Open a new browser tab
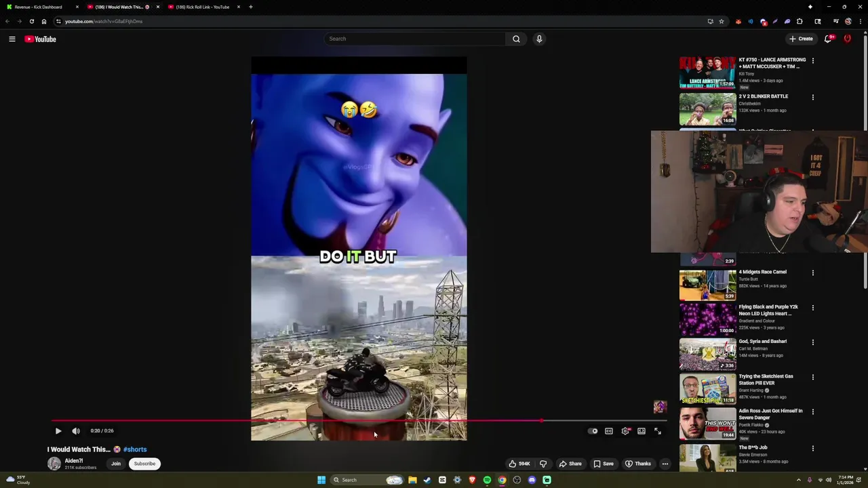Viewport: 868px width, 488px height. 251,7
